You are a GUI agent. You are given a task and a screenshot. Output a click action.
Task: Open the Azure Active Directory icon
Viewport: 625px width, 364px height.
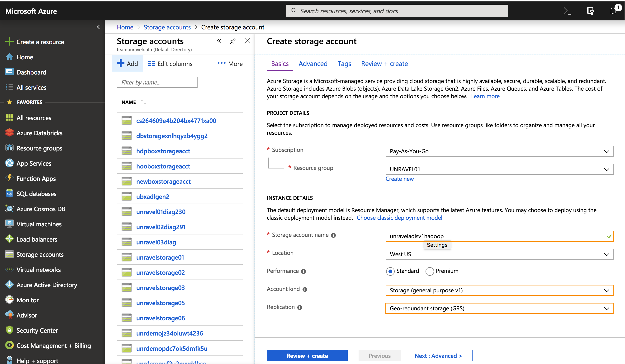coord(9,285)
